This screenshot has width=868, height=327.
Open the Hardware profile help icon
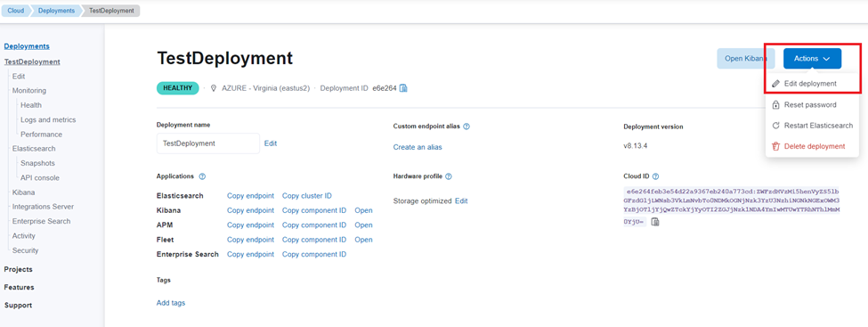pyautogui.click(x=449, y=176)
